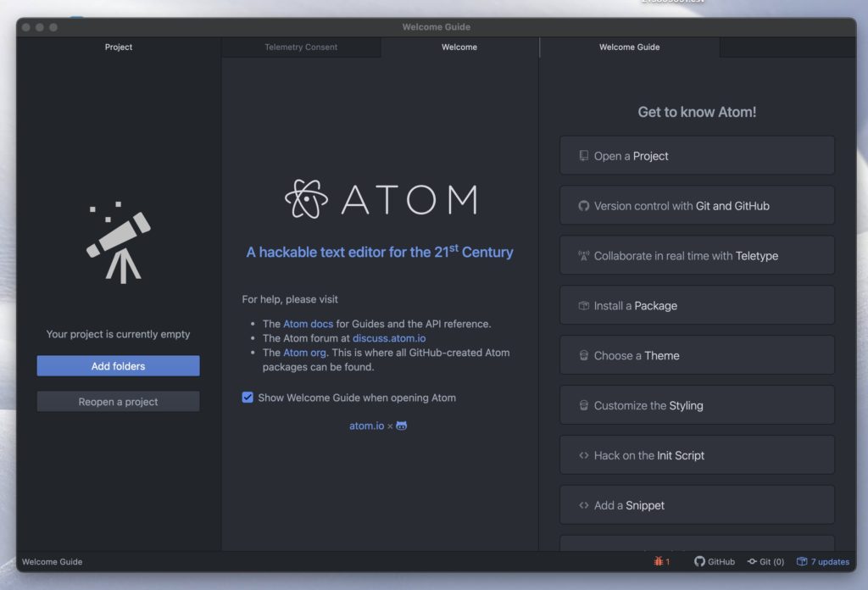Click the package updates icon in status bar
Viewport: 868px width, 590px height.
802,561
